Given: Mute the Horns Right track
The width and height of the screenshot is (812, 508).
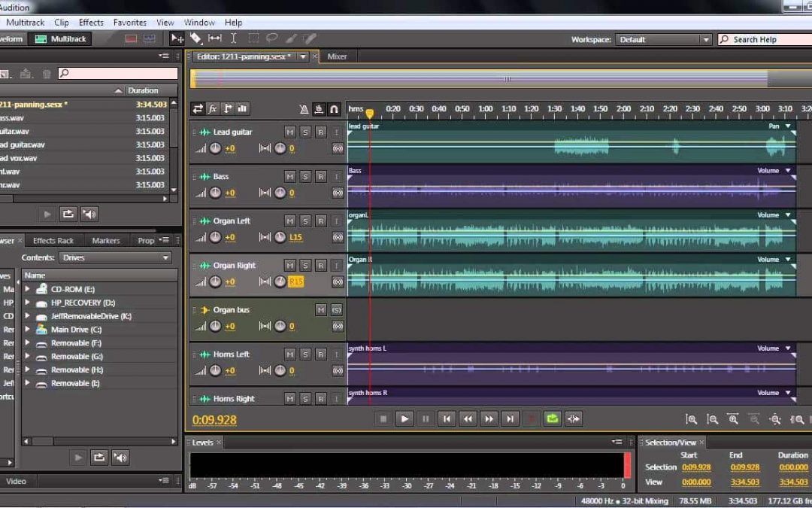Looking at the screenshot, I should [x=290, y=399].
